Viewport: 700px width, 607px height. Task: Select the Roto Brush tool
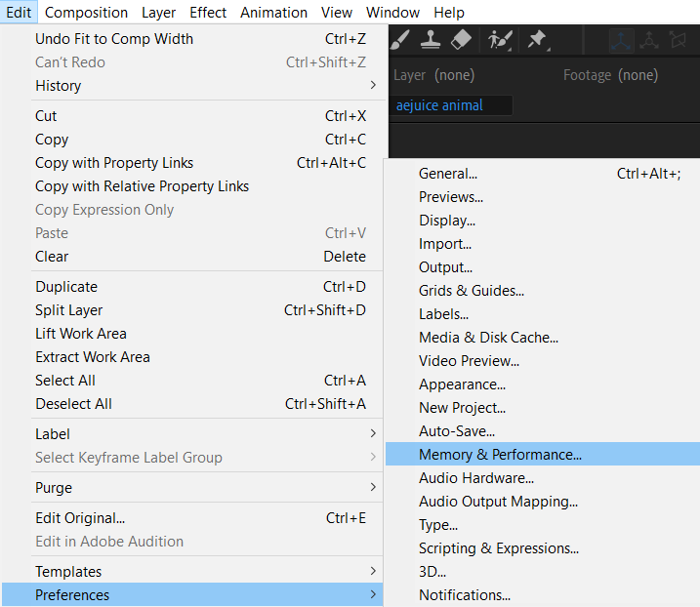500,40
